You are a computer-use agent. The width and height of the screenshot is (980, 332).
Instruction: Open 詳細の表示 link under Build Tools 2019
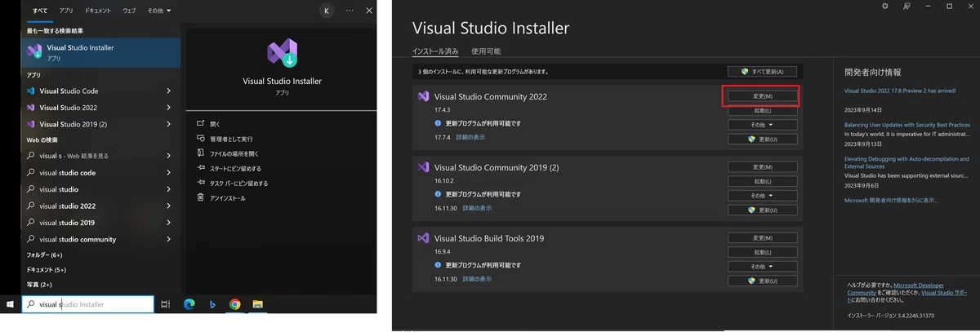click(477, 279)
